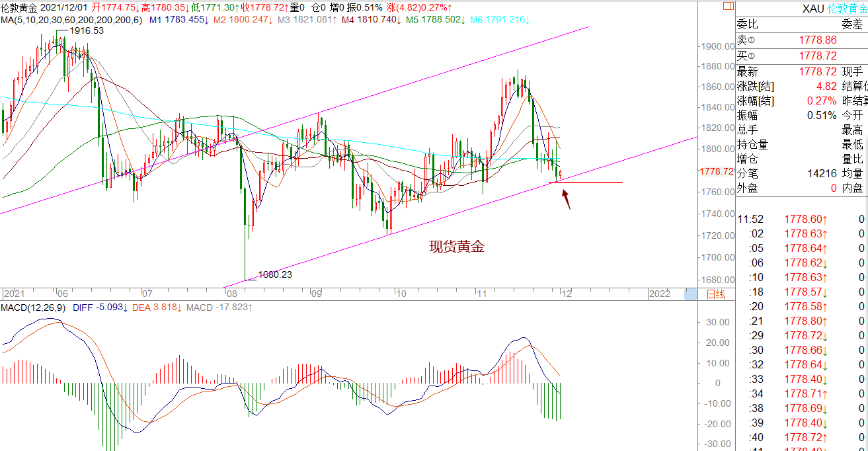
Task: Select the 11:52 tick row at 1778.60
Action: 802,219
